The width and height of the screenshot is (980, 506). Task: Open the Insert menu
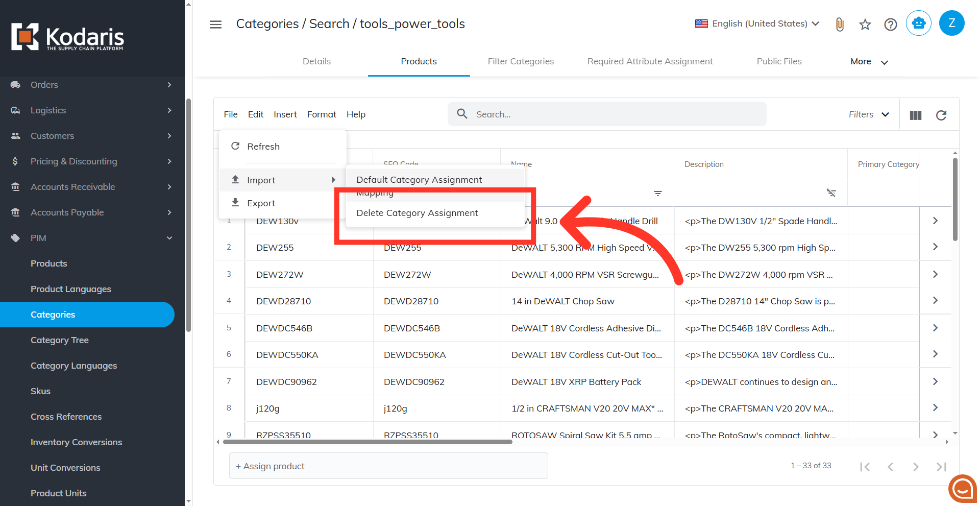pyautogui.click(x=285, y=114)
